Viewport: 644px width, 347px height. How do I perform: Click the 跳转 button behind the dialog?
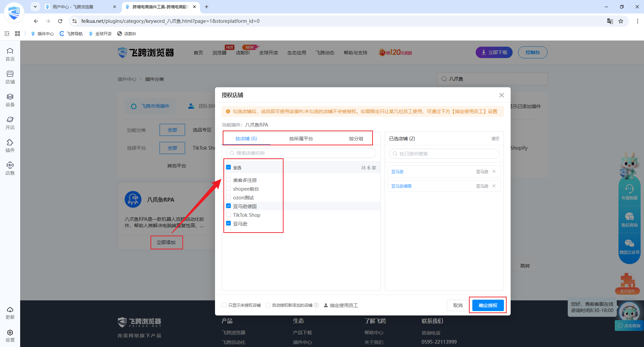tap(525, 266)
